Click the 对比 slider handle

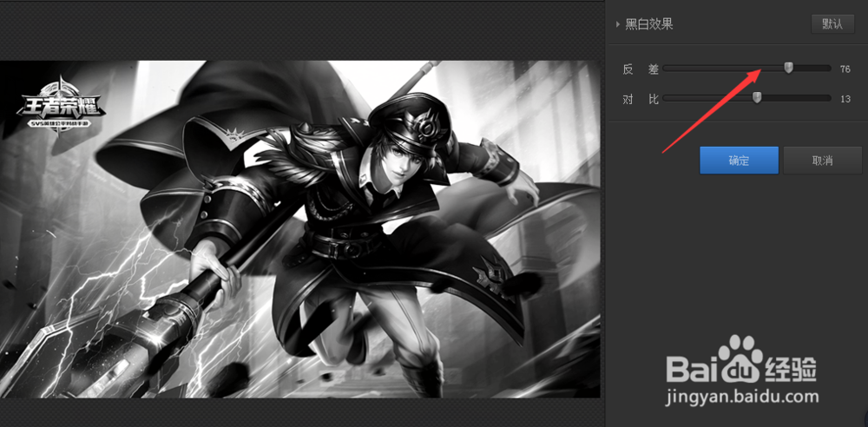[x=757, y=97]
